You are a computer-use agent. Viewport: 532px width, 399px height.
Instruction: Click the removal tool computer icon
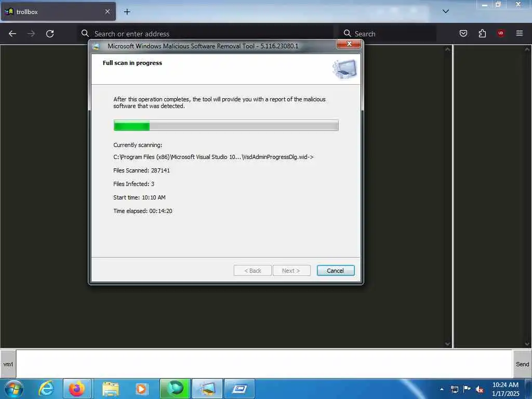[x=344, y=69]
